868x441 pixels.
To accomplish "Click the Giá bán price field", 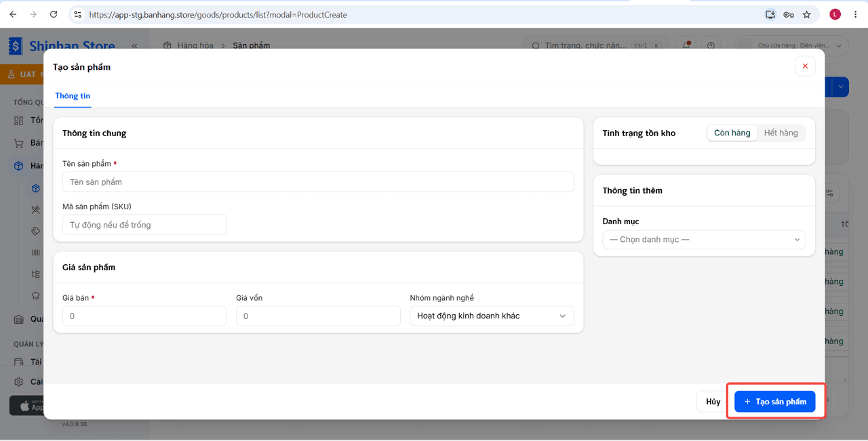I will (144, 316).
